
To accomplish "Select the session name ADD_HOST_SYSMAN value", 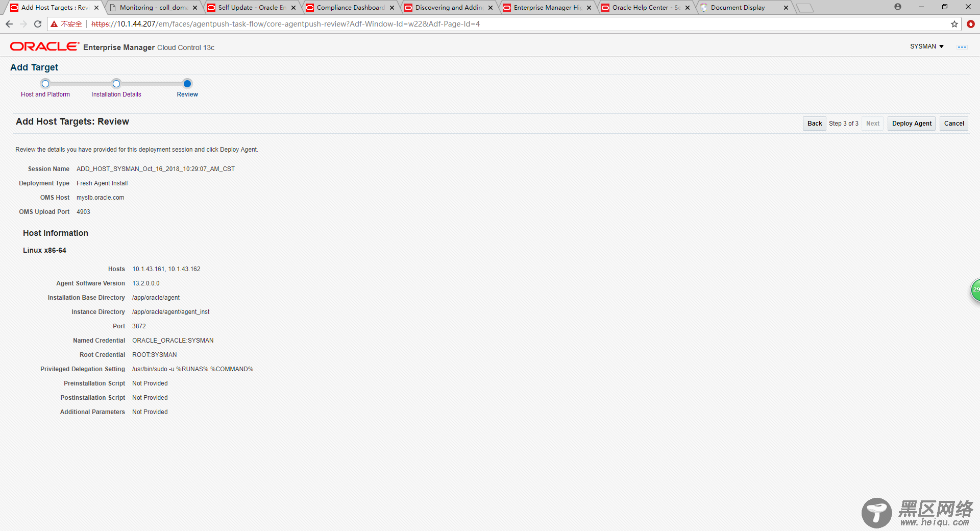I will 156,169.
